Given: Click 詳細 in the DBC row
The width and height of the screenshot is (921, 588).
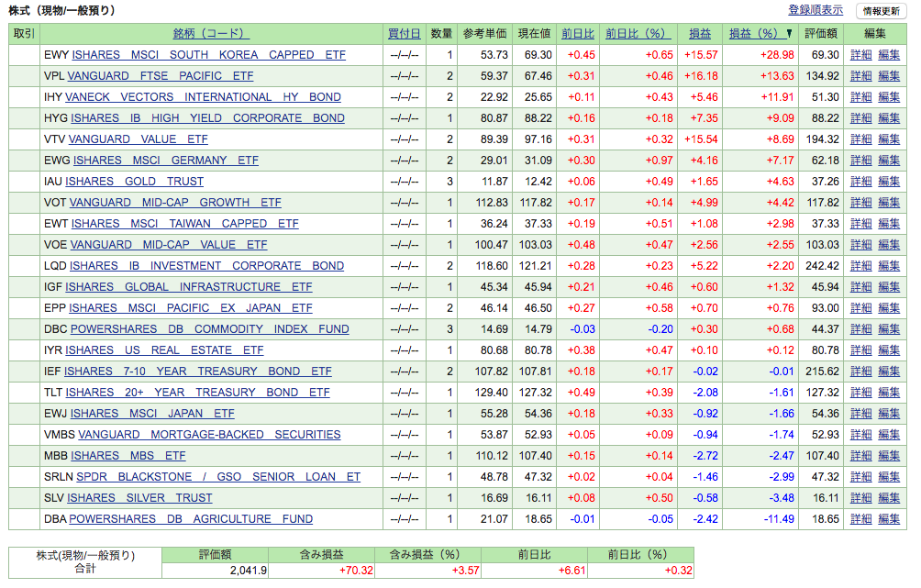Looking at the screenshot, I should (x=861, y=329).
